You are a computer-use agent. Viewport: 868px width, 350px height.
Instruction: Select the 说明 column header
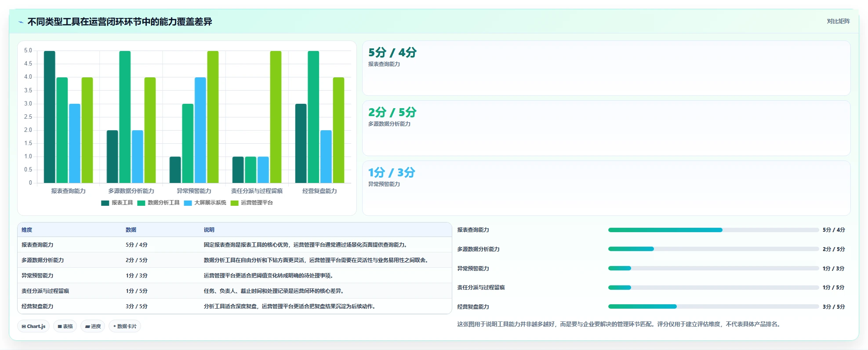tap(209, 230)
